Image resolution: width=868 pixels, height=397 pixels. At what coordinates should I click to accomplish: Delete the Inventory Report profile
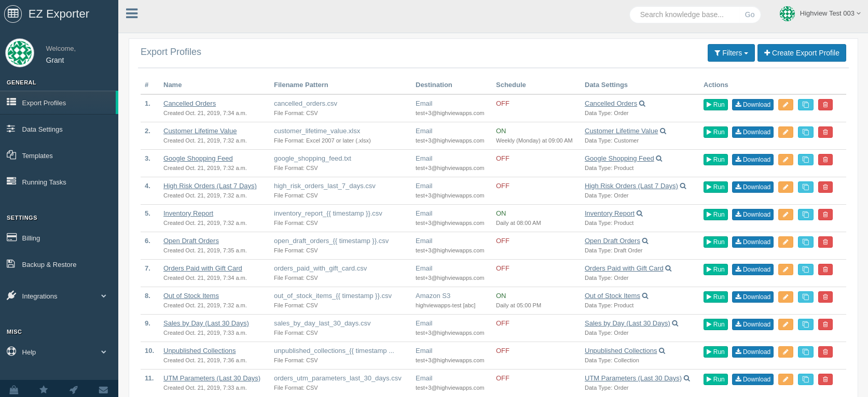[825, 215]
